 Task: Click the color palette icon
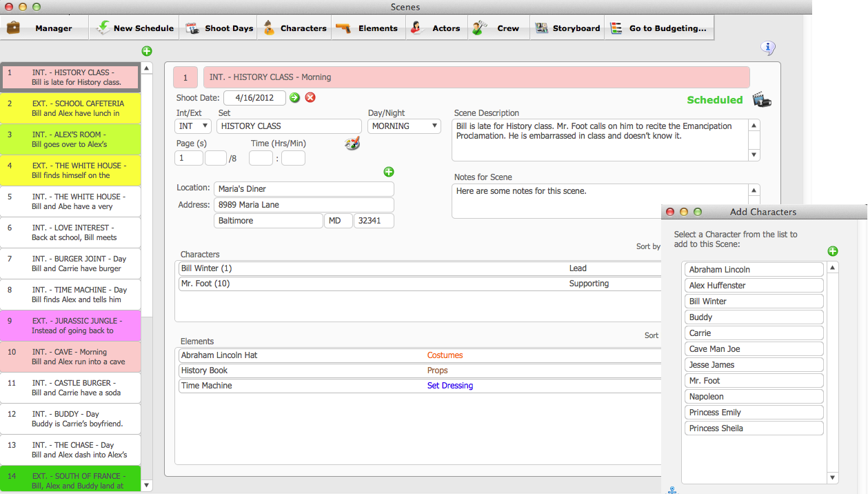point(352,144)
